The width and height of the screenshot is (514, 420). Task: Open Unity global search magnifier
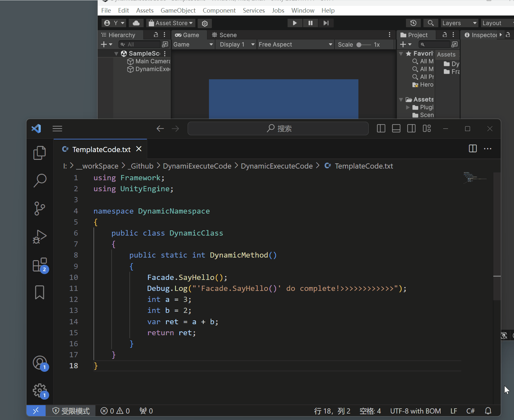[431, 23]
